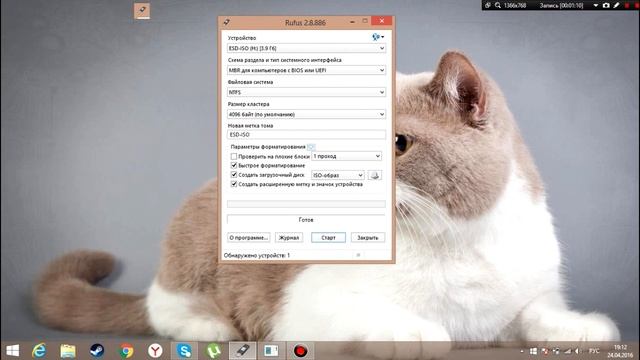Open the Устройство device dropdown
640x360 pixels.
[x=306, y=48]
